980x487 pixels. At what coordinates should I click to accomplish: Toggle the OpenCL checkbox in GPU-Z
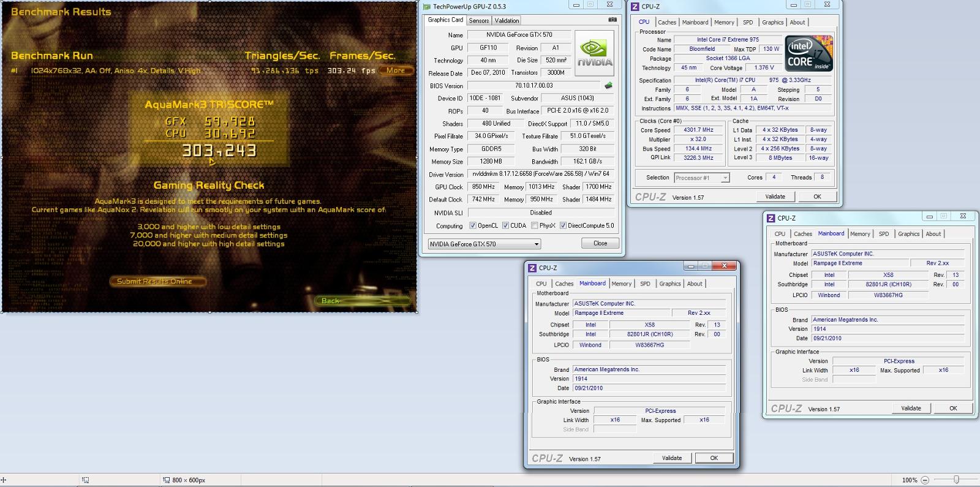tap(472, 225)
